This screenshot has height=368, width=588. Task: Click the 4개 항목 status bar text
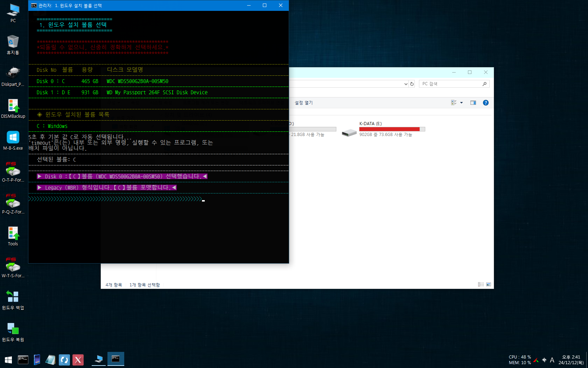[x=114, y=285]
